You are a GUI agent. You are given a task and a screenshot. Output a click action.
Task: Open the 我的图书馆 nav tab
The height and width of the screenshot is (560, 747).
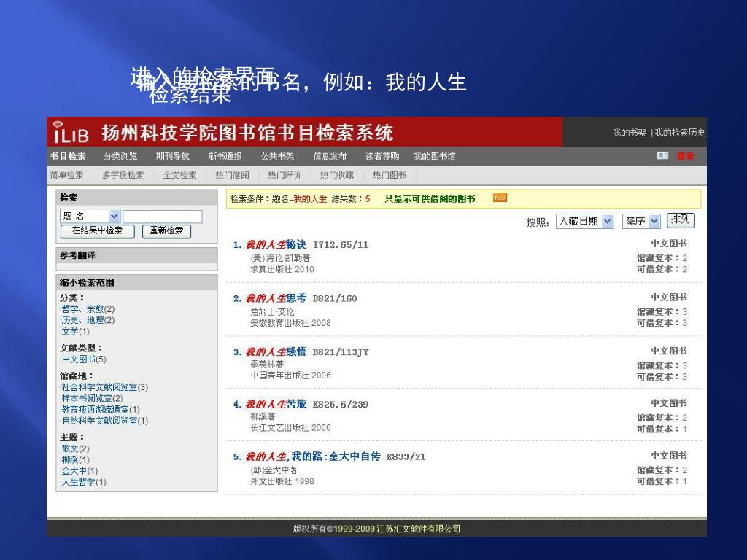coord(435,156)
